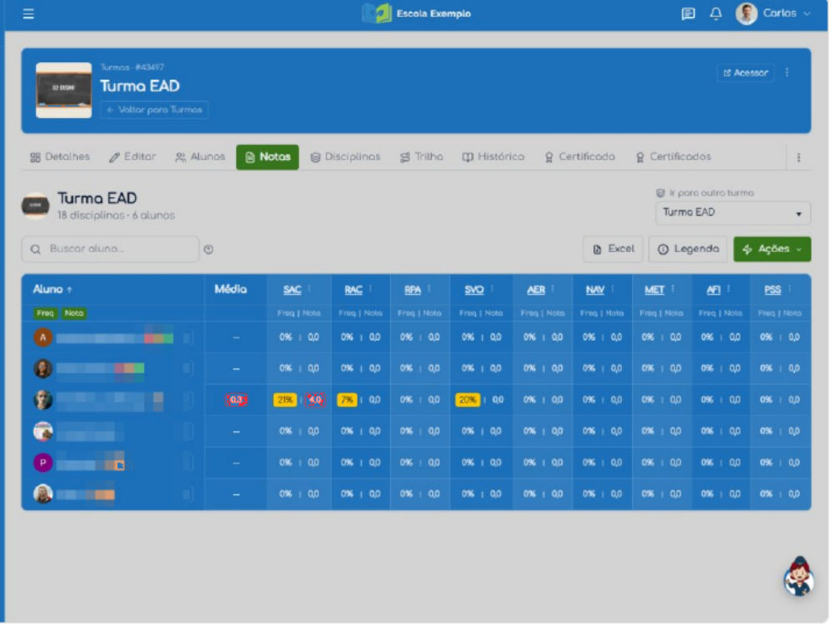Export grades with the Excel button
840x628 pixels.
click(x=613, y=249)
